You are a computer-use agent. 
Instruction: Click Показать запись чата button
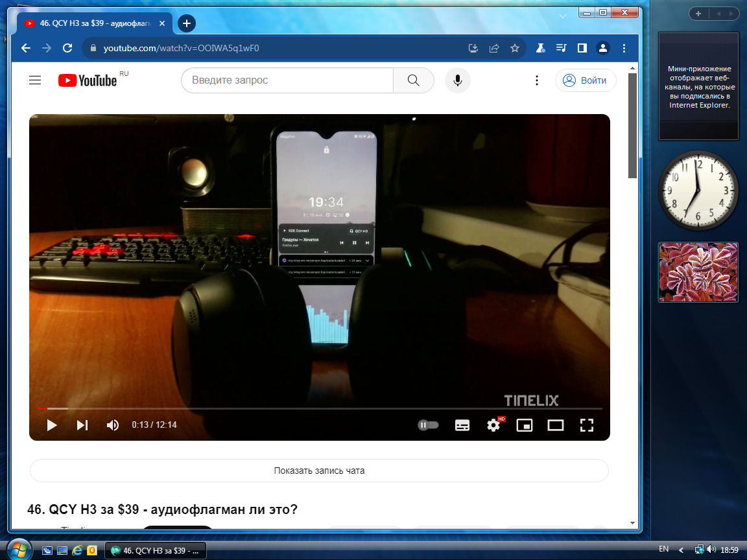(319, 471)
